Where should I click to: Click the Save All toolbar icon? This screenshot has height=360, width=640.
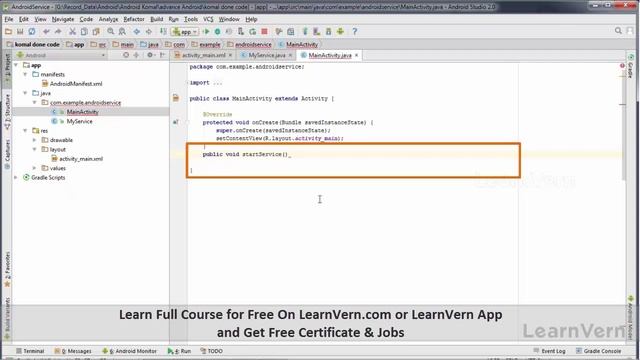[20, 31]
